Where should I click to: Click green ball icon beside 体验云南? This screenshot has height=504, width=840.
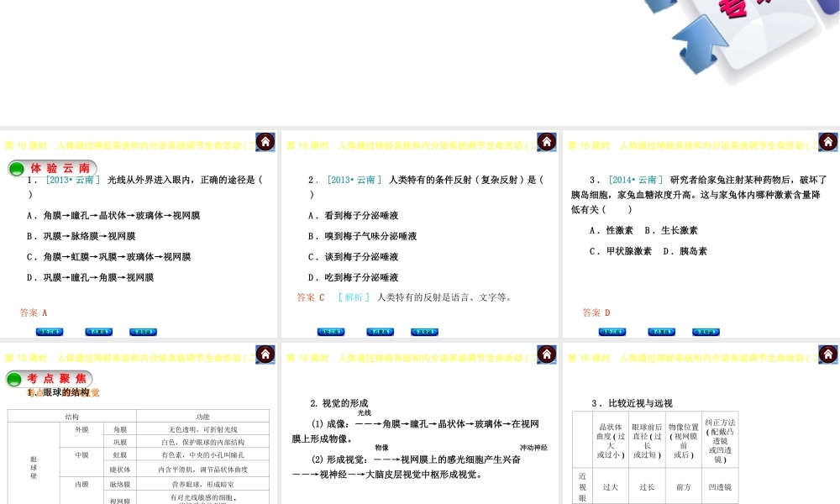[x=17, y=169]
